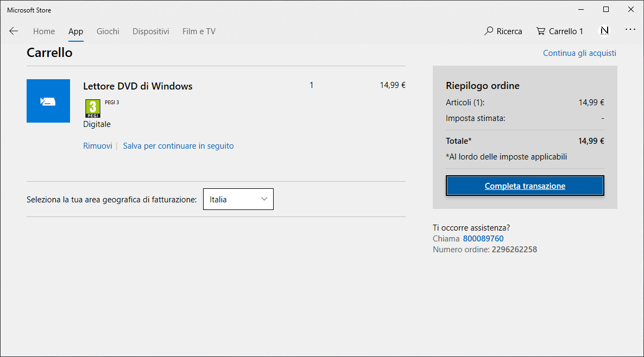Click the item price 14,99 € in cart row
Image resolution: width=644 pixels, height=357 pixels.
[392, 85]
